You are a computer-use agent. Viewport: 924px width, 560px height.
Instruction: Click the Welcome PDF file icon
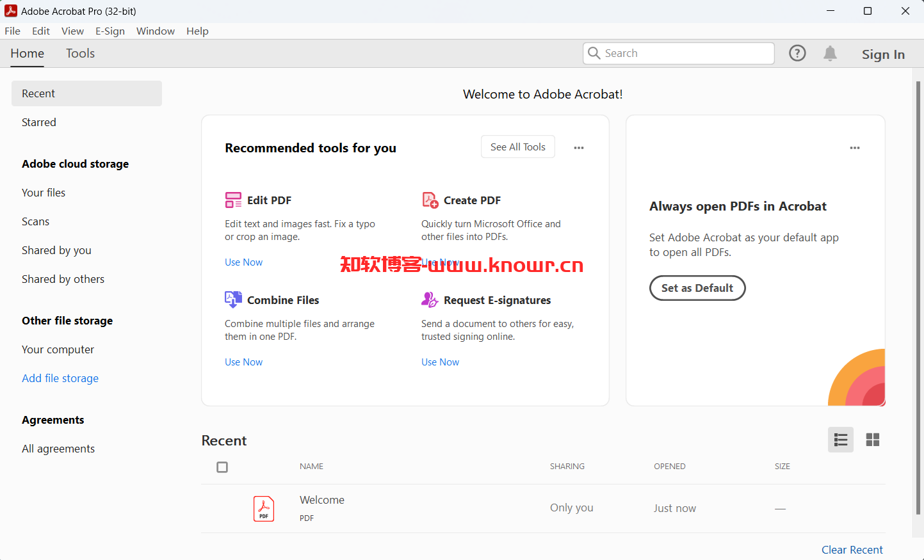pyautogui.click(x=264, y=509)
